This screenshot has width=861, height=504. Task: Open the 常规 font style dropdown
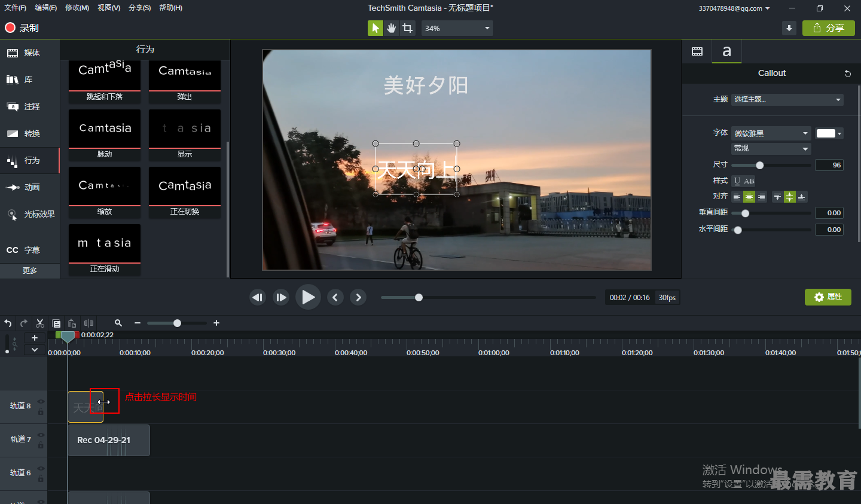[x=771, y=148]
